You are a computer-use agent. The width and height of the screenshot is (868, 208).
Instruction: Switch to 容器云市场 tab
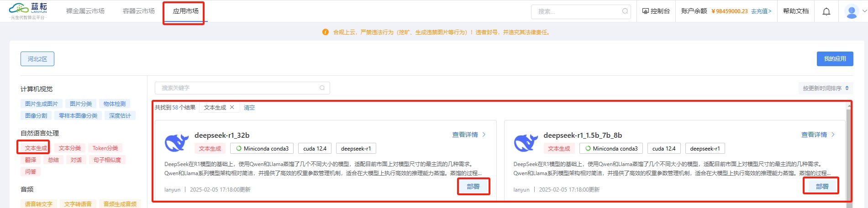[x=139, y=11]
